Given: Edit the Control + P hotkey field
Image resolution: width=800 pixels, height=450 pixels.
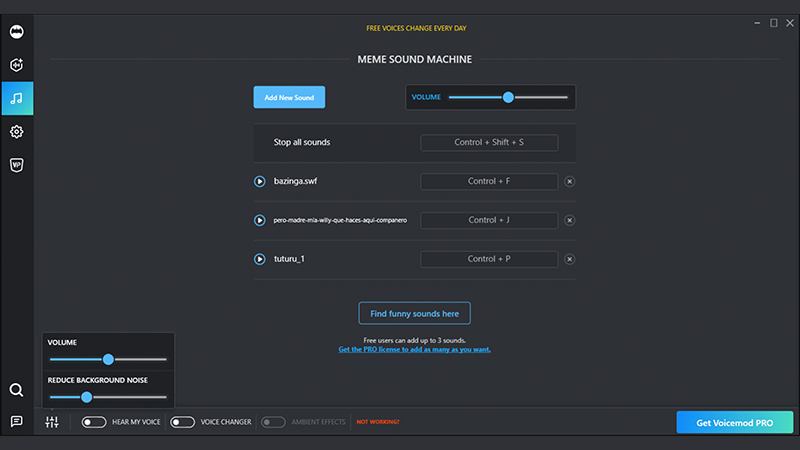Looking at the screenshot, I should coord(489,259).
